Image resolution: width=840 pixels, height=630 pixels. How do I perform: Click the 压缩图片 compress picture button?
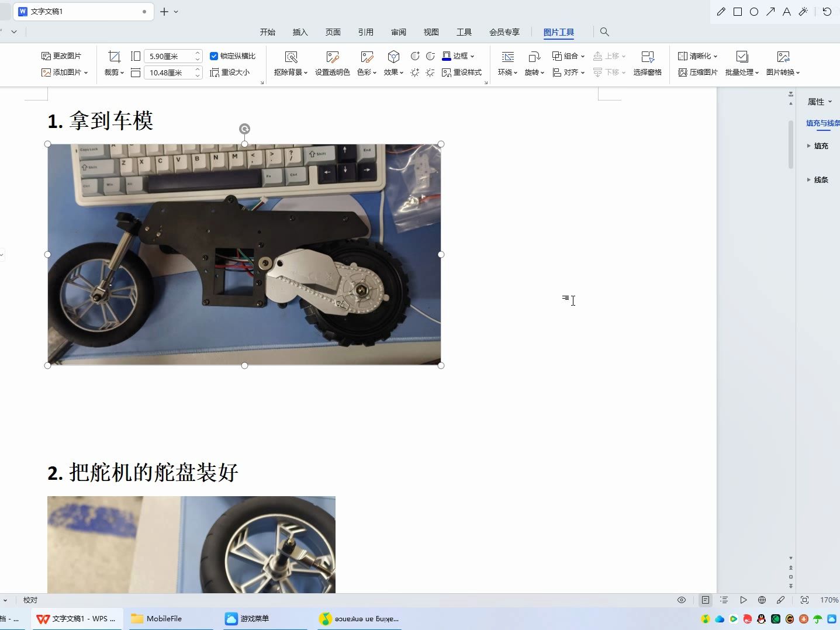[698, 72]
